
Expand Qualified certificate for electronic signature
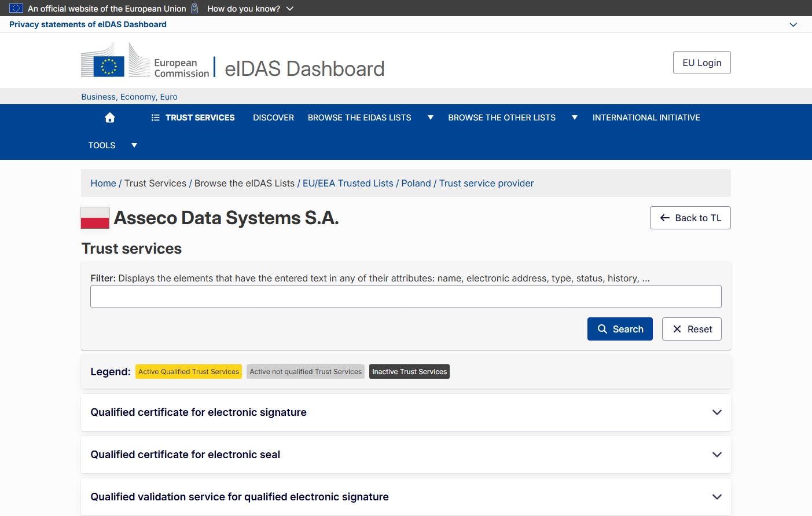click(406, 412)
